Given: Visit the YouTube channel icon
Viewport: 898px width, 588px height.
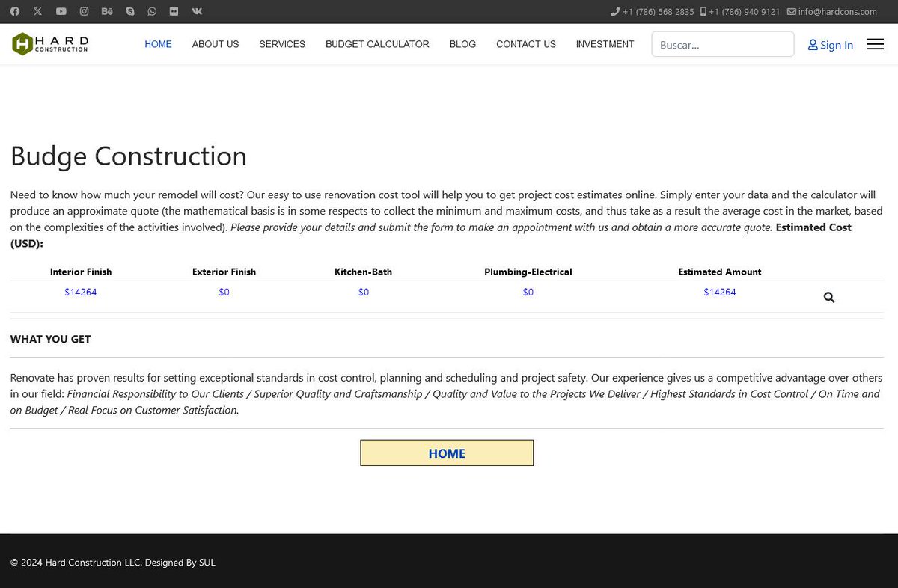Looking at the screenshot, I should click(x=61, y=11).
